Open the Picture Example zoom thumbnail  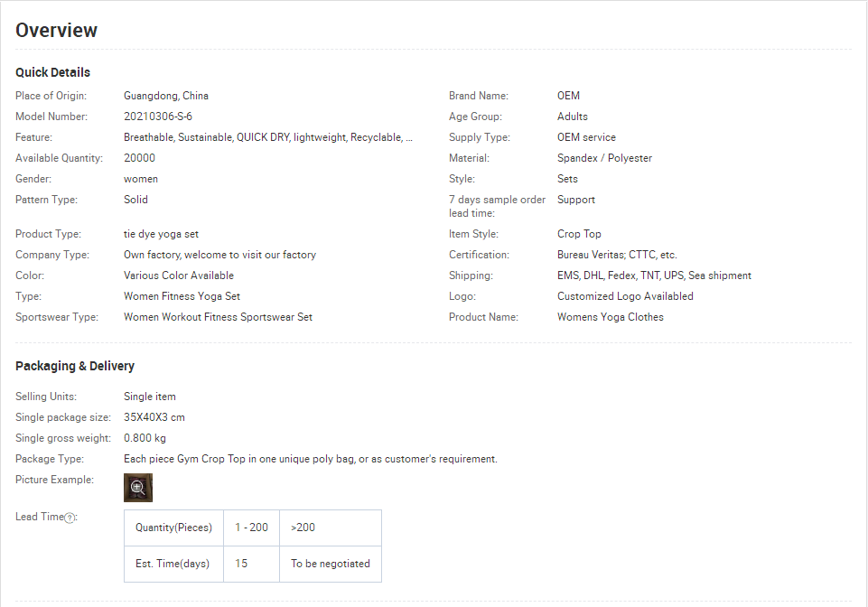[x=138, y=488]
